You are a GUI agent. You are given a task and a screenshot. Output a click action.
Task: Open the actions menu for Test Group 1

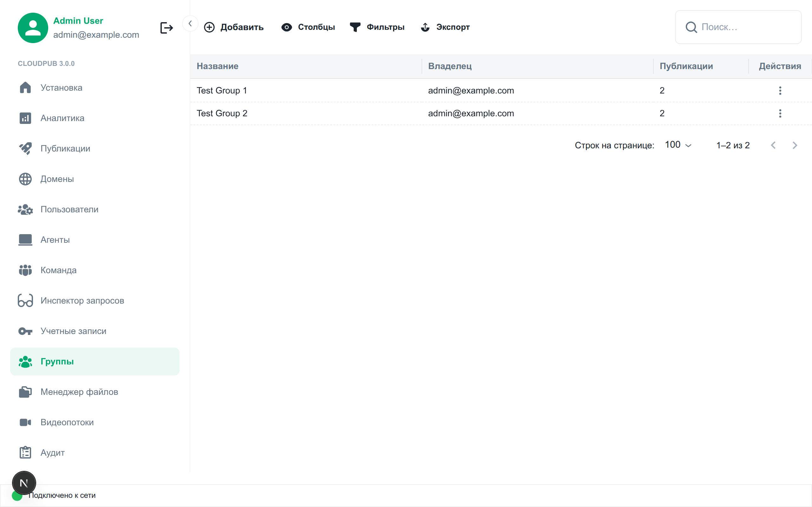[780, 91]
